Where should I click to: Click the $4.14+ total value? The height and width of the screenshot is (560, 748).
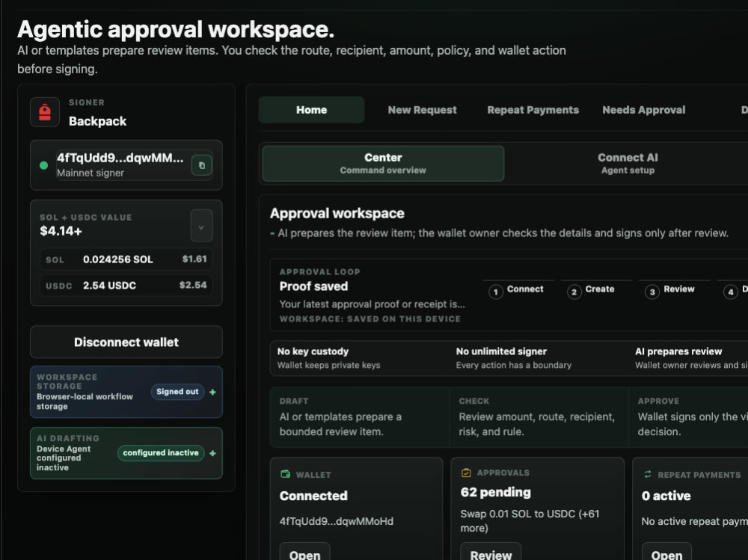pyautogui.click(x=61, y=231)
